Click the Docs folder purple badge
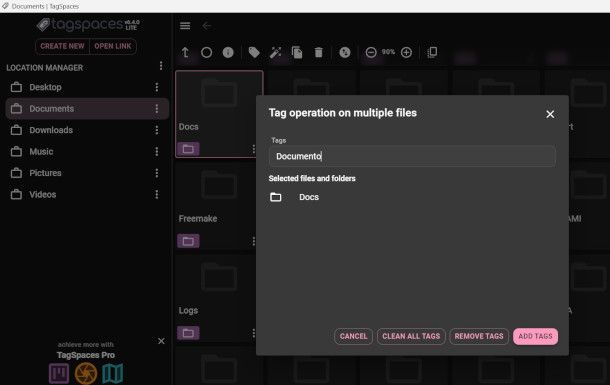This screenshot has height=385, width=610. point(188,149)
